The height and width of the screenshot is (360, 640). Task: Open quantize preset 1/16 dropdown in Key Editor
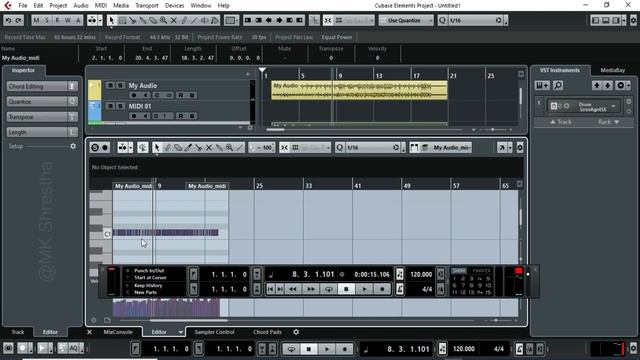click(373, 147)
